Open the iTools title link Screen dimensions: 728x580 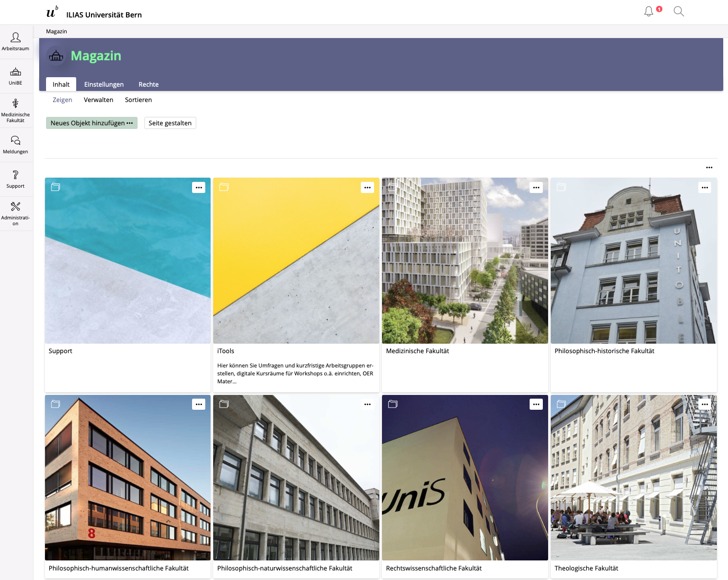click(225, 351)
